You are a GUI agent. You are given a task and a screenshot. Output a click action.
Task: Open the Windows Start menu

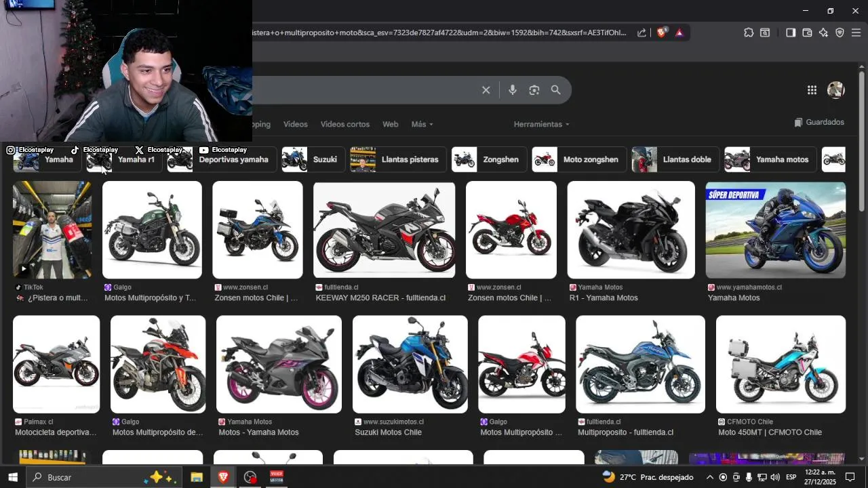coord(13,477)
